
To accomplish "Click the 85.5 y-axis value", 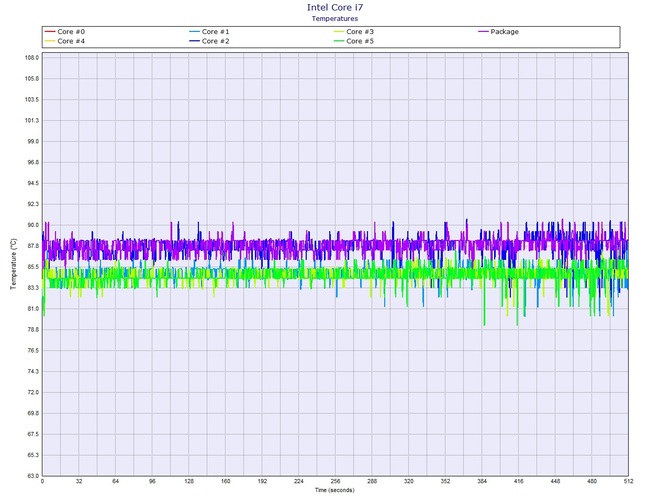I will pos(33,267).
